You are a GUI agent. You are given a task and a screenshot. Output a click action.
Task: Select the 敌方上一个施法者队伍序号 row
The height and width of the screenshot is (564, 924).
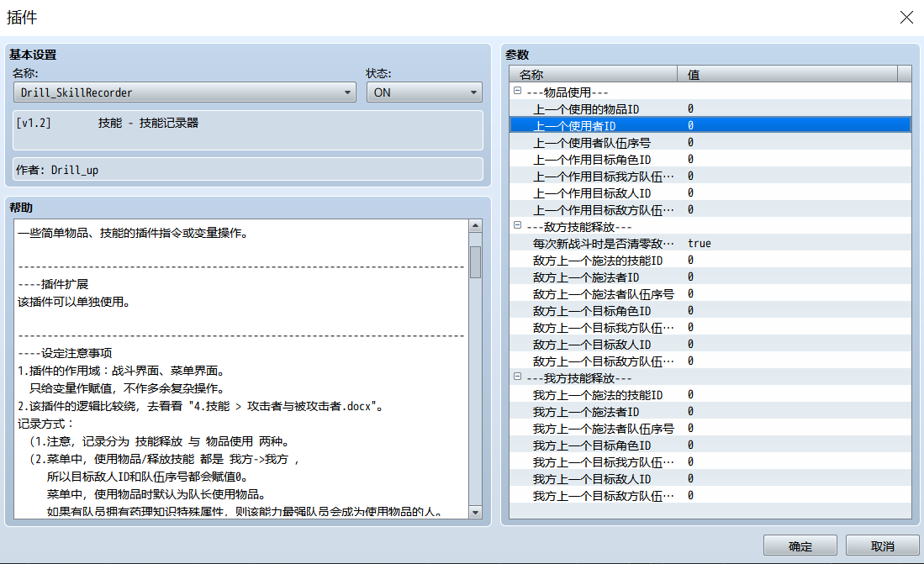(x=710, y=294)
